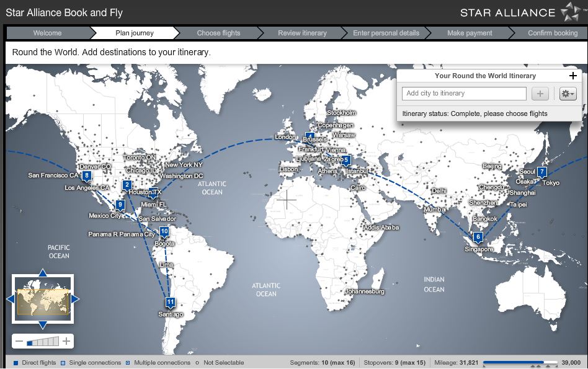Click the Segments count in status bar

[323, 363]
